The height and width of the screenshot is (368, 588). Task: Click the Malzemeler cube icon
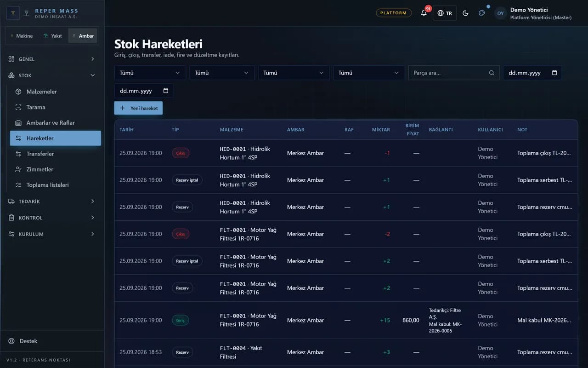click(18, 92)
